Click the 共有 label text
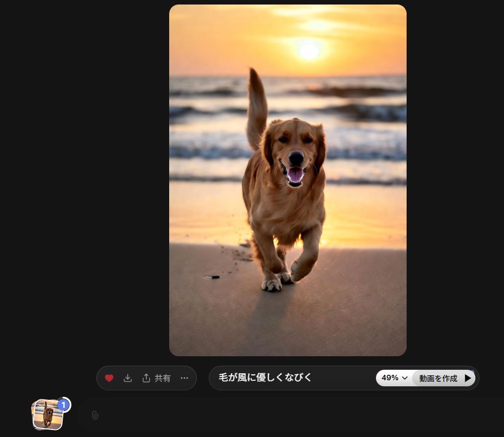 (x=162, y=378)
